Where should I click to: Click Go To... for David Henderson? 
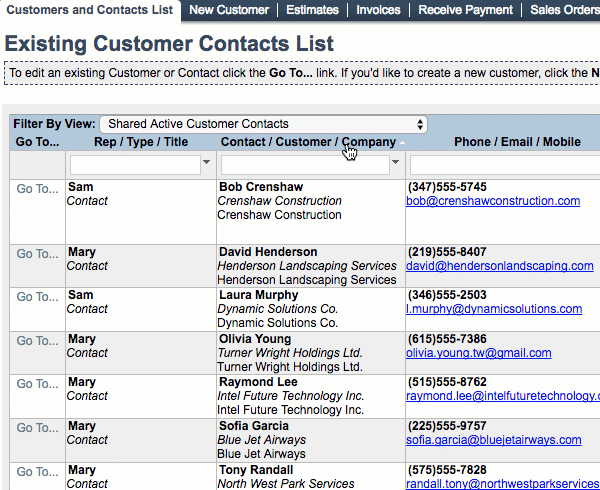[x=38, y=254]
